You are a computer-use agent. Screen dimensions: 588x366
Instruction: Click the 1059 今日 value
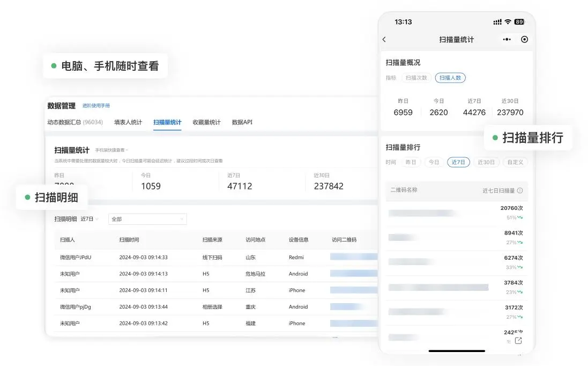(151, 186)
